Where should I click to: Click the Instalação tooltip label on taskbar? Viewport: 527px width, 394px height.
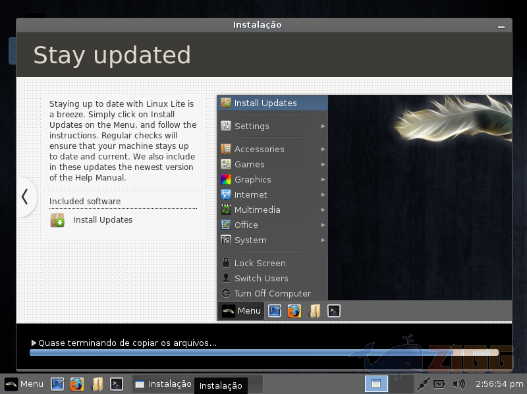click(x=221, y=386)
